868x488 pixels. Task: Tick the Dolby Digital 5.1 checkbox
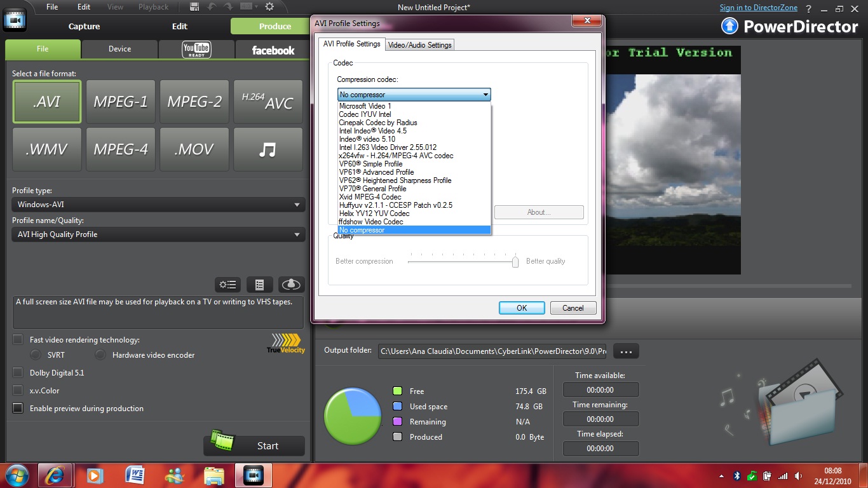point(18,373)
